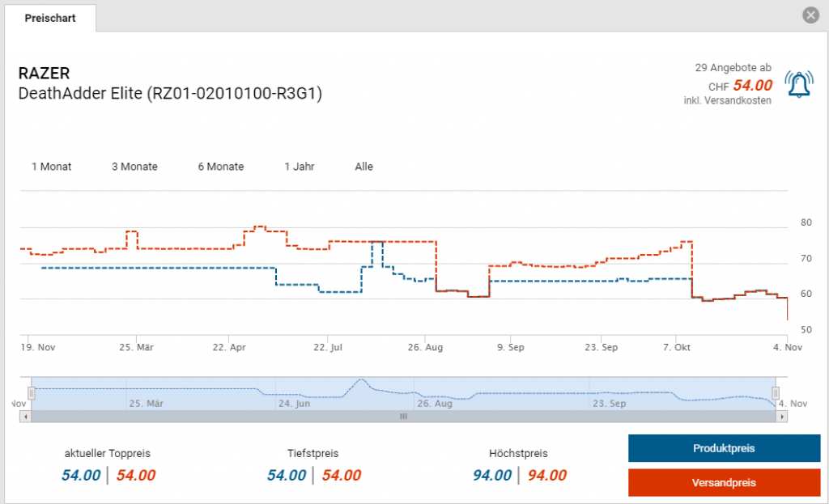Image resolution: width=829 pixels, height=504 pixels.
Task: Toggle the blue Produktpreis series
Action: pyautogui.click(x=724, y=448)
